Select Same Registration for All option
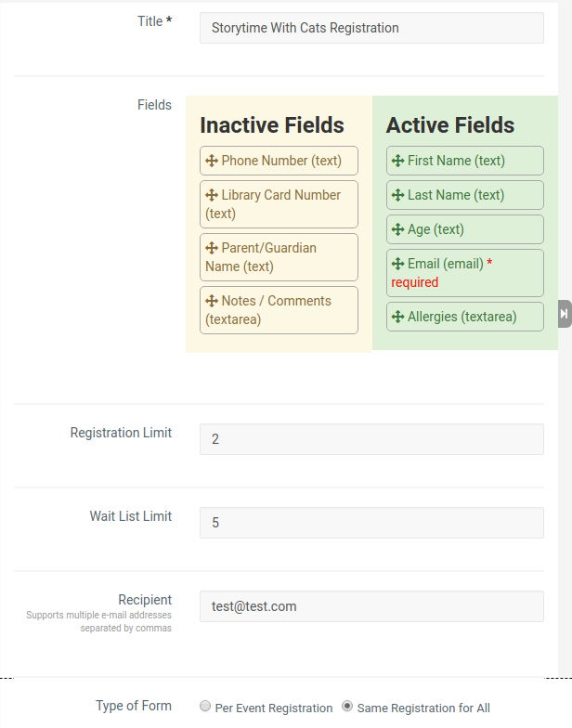This screenshot has width=572, height=728. [347, 706]
